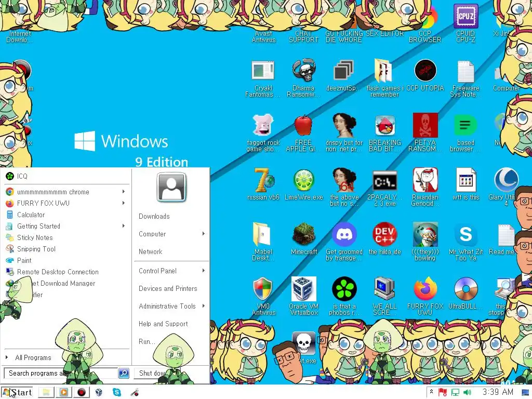The height and width of the screenshot is (399, 532).
Task: Open the russian vb6 desktop icon
Action: click(263, 180)
